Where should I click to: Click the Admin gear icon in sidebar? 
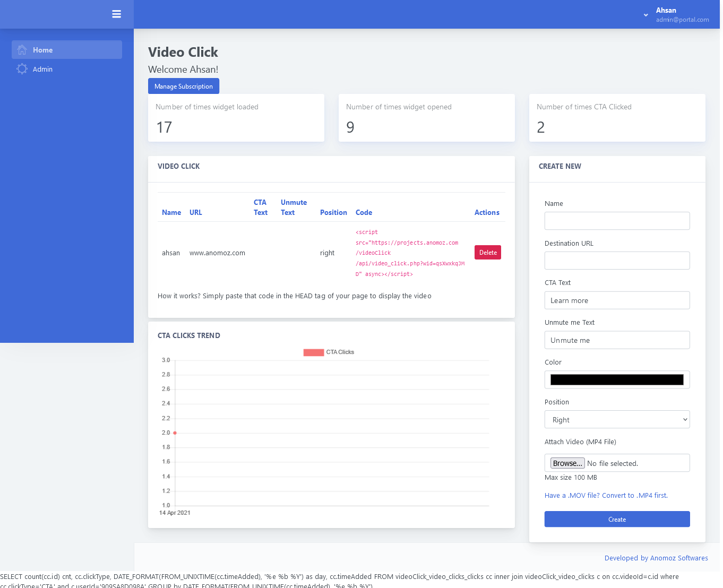(x=22, y=69)
